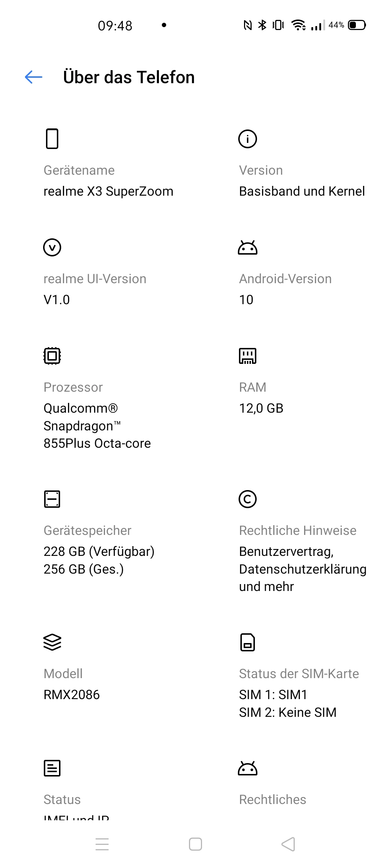Open Benutzervertrag, Datenschutzerklärung und mehr
The width and height of the screenshot is (391, 868).
coord(303,569)
